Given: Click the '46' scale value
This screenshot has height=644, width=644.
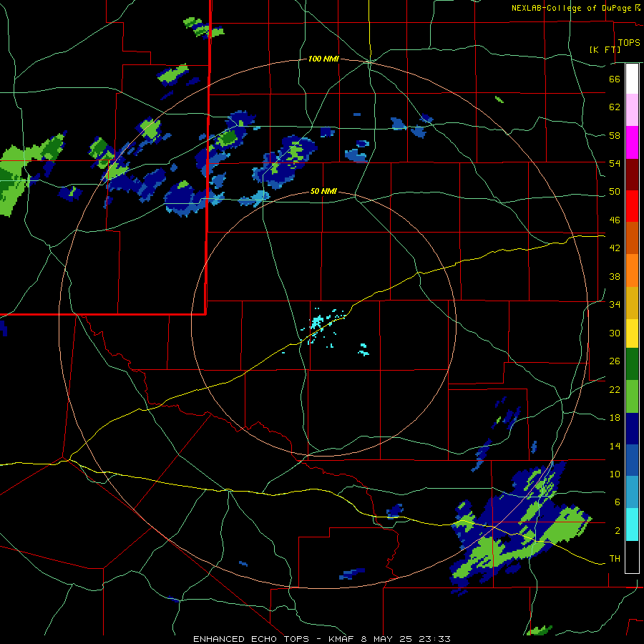Looking at the screenshot, I should point(615,220).
